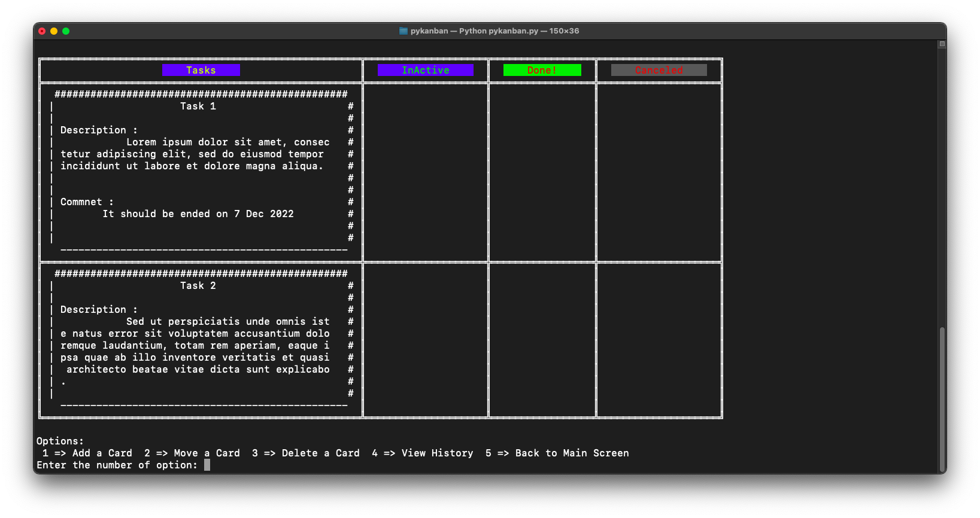The image size is (980, 518).
Task: Click 'e natus error sit voluptatem accusantium dolo'
Action: (x=195, y=334)
